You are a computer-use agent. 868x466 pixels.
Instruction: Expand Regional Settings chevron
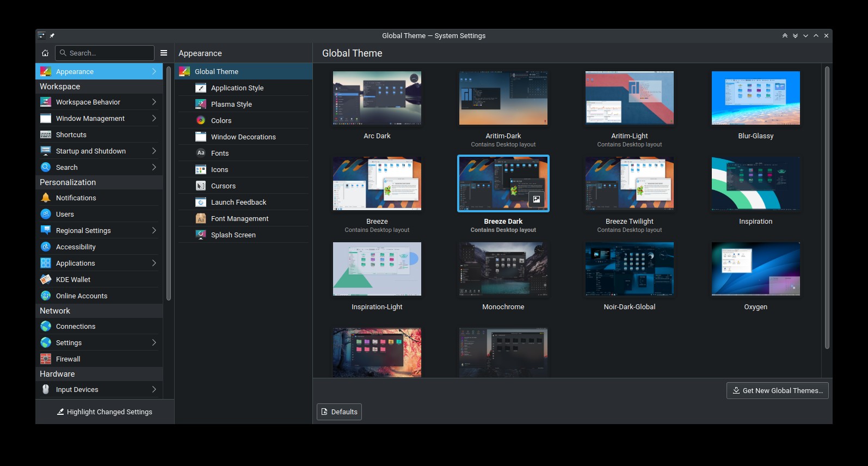coord(154,230)
